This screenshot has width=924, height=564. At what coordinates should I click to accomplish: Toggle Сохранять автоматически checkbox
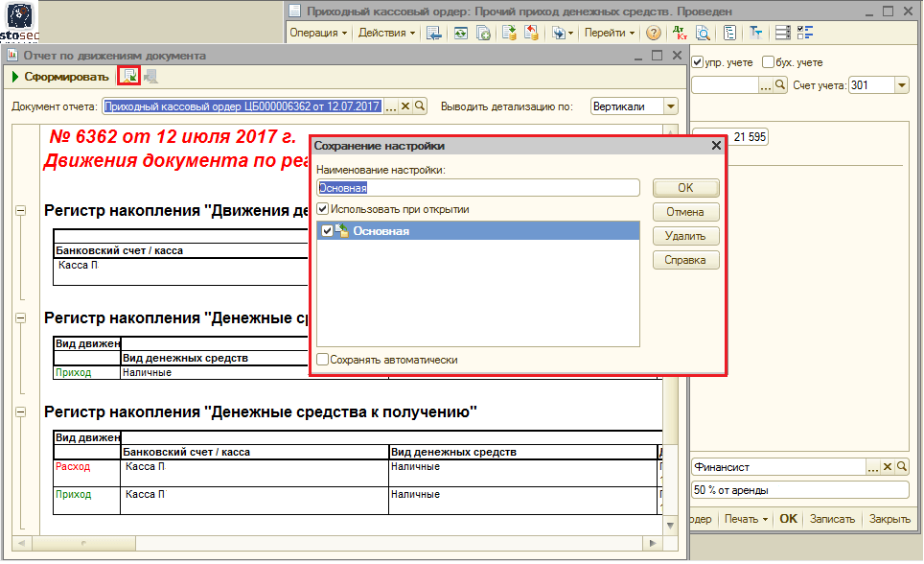click(x=322, y=360)
